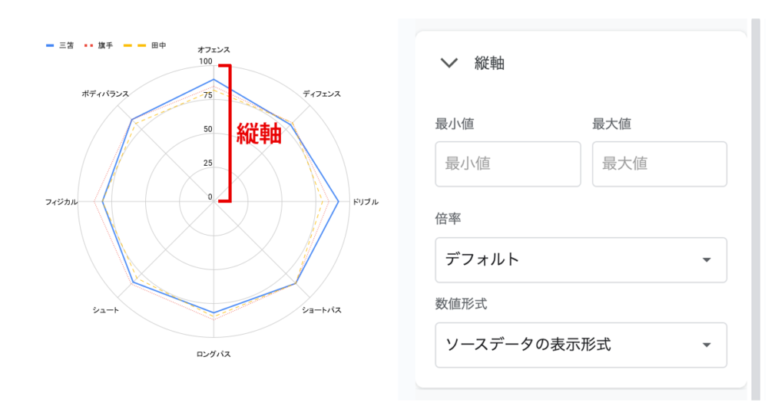Collapse the 縦軸 section chevron
The width and height of the screenshot is (768, 403).
click(x=449, y=63)
